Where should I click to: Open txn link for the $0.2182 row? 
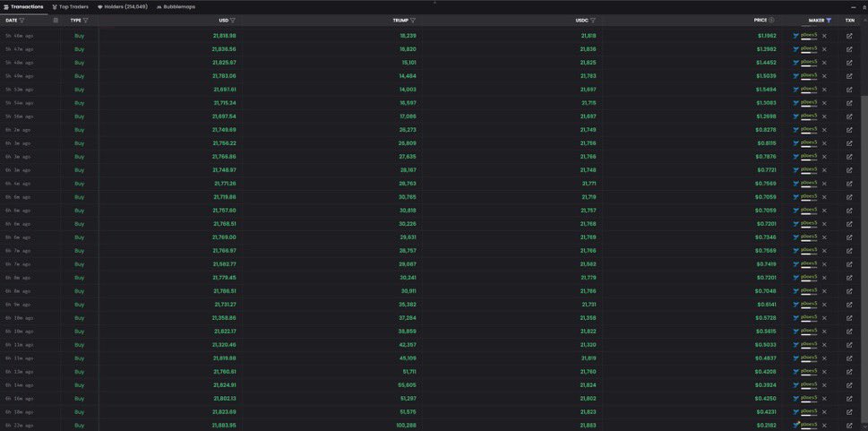(849, 426)
